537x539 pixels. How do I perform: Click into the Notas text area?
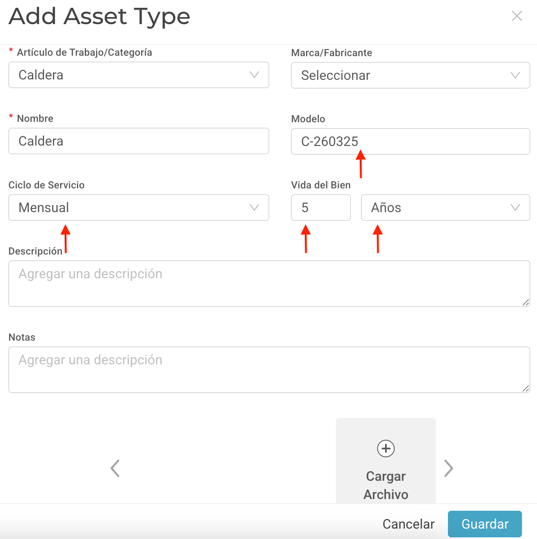point(269,370)
